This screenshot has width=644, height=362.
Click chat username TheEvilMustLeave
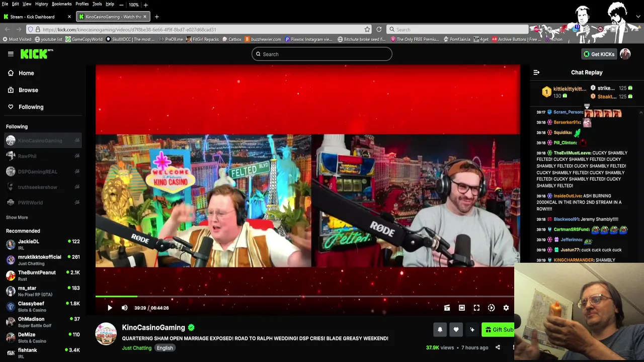tap(572, 153)
